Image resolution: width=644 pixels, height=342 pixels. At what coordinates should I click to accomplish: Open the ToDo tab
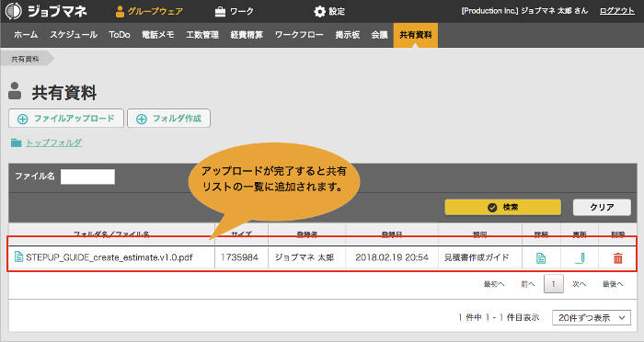click(120, 35)
